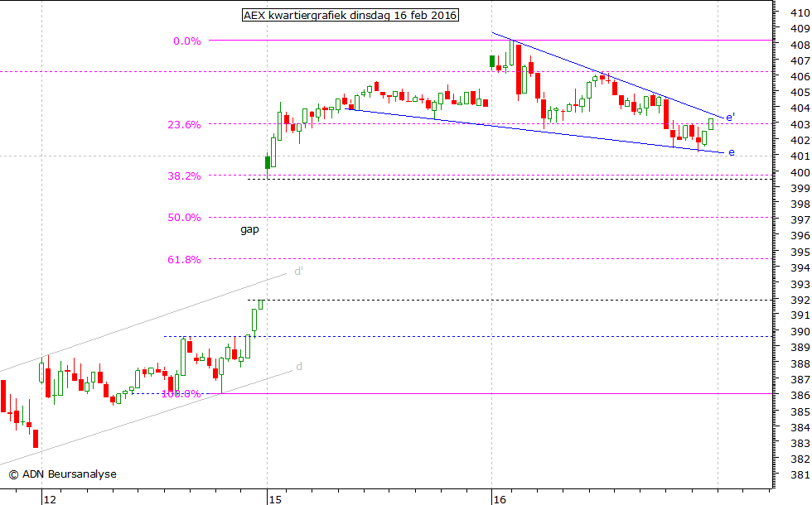812x505 pixels.
Task: Click price level 400 on axis
Action: click(x=800, y=172)
